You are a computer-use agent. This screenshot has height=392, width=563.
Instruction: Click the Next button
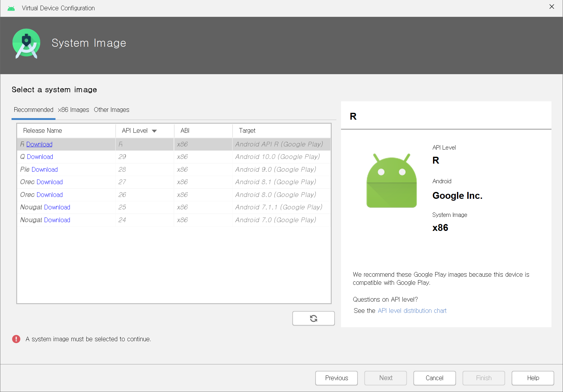[x=386, y=378]
